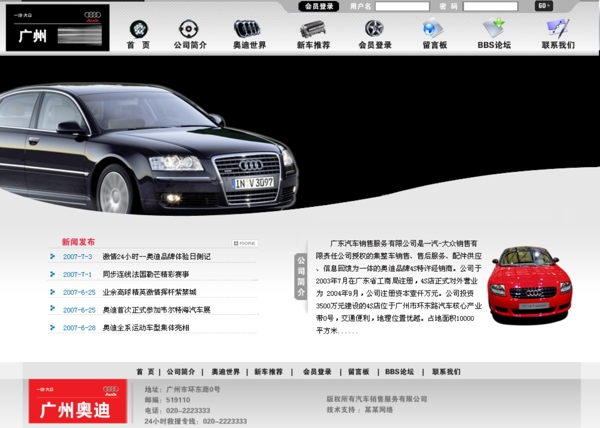The width and height of the screenshot is (600, 428).
Task: Click the address line 地址: 广州市环东路0号
Action: click(x=183, y=389)
